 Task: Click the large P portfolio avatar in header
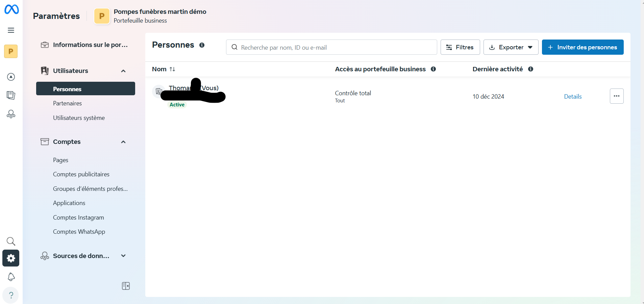click(102, 16)
